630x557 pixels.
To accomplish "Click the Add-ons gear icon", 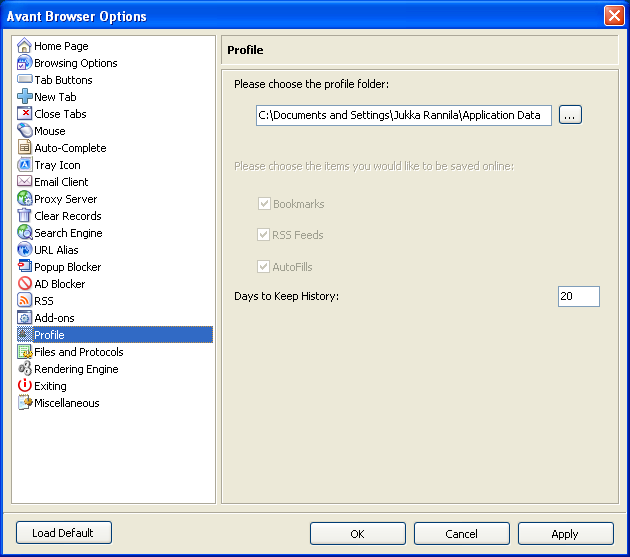I will (24, 317).
